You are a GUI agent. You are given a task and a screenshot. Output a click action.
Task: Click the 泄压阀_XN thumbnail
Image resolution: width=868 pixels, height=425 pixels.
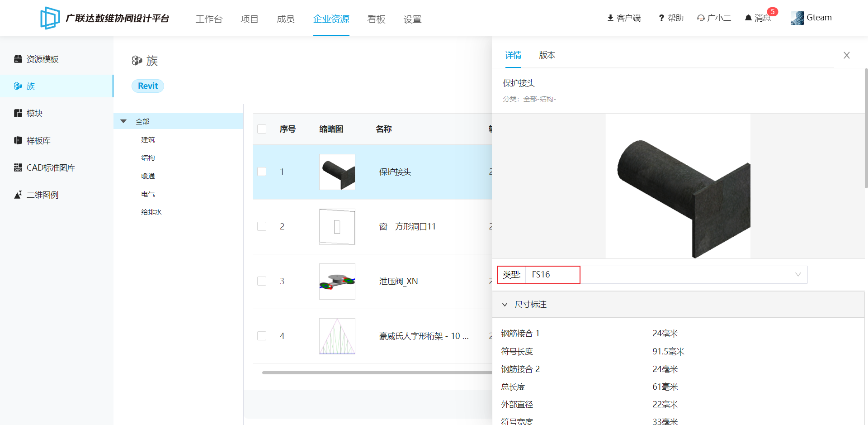click(337, 282)
